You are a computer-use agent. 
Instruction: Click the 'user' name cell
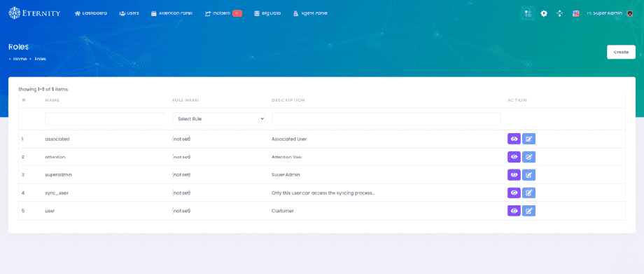[x=50, y=211]
